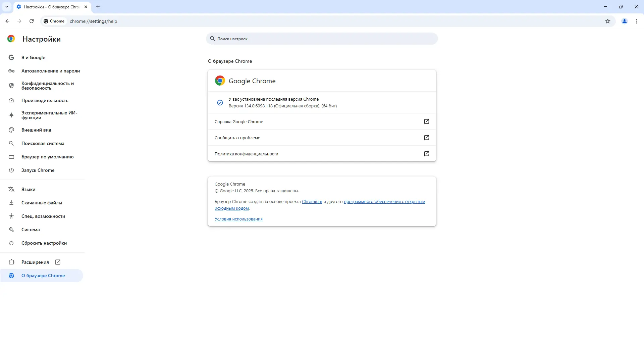Focus the address bar URL
The height and width of the screenshot is (349, 644).
point(94,21)
